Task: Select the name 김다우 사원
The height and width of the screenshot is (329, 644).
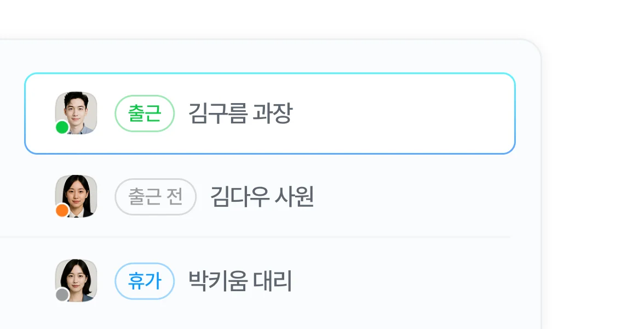Action: tap(262, 197)
